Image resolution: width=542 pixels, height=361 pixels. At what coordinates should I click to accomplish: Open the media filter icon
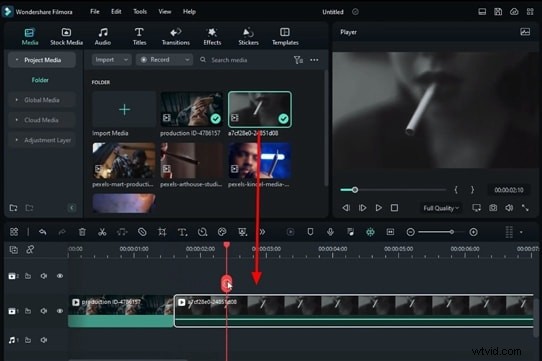(x=298, y=60)
